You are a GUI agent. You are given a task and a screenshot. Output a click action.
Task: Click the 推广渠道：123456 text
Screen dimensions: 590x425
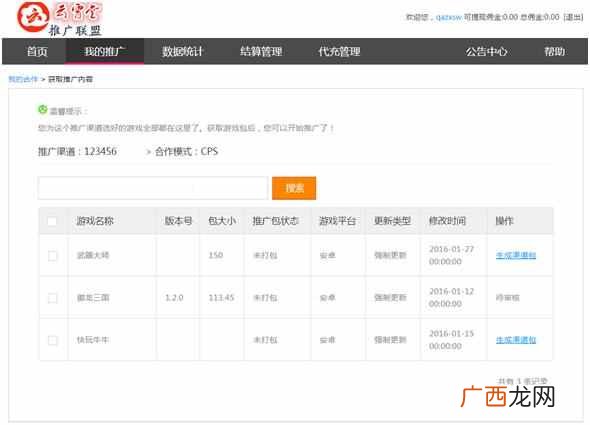pos(77,151)
